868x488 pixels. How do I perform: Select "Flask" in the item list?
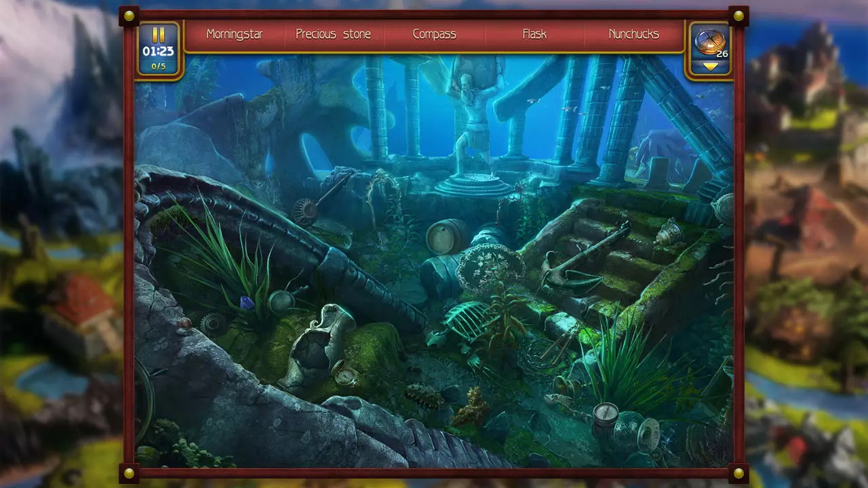[534, 34]
